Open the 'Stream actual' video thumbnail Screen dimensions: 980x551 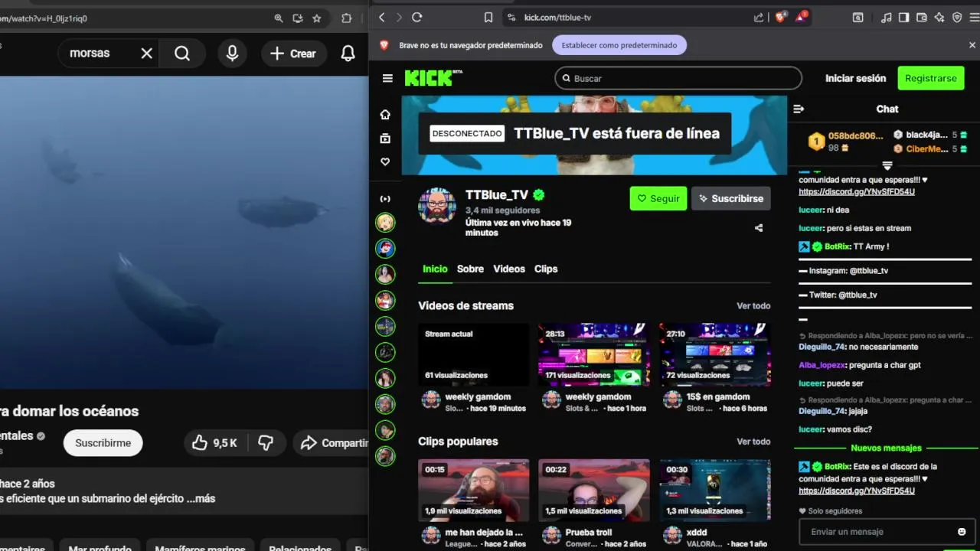[x=474, y=354]
